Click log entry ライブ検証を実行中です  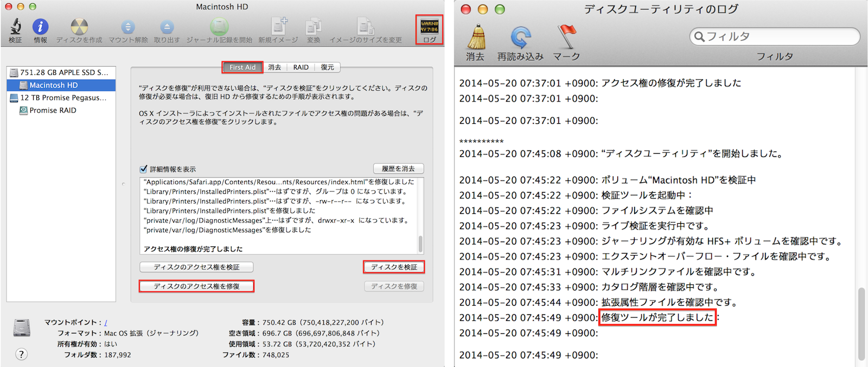click(x=585, y=225)
